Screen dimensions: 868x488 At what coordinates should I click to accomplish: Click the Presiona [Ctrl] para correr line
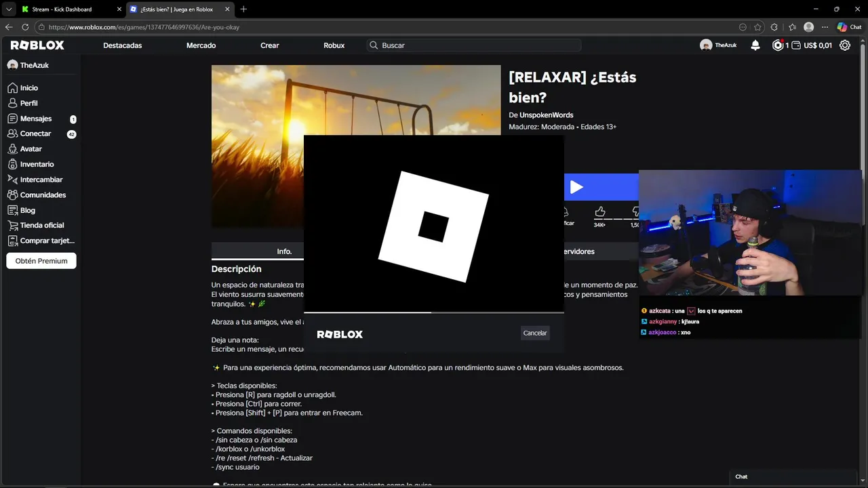click(x=257, y=404)
